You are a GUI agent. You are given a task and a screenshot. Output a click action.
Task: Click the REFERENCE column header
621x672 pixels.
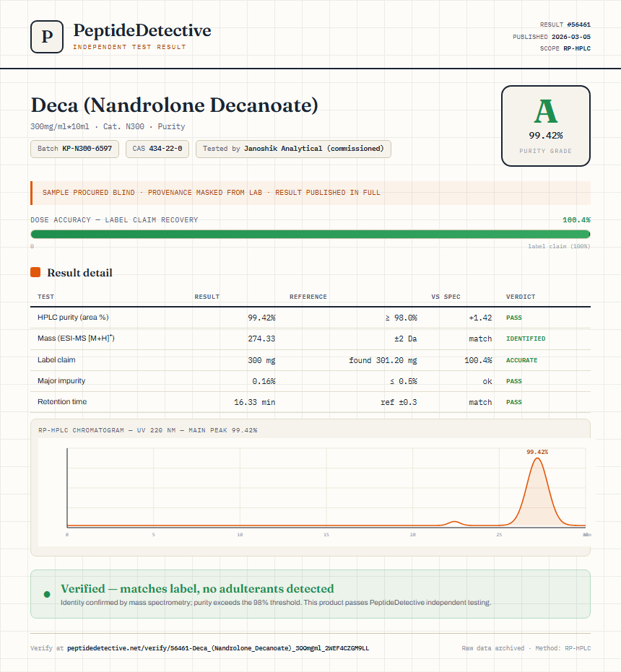[x=308, y=297]
